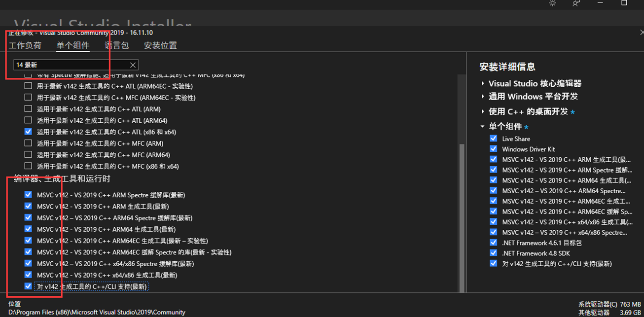
Task: Tick 适用于最新 v142 C++ MFC (x86 和 x64)
Action: [x=28, y=166]
